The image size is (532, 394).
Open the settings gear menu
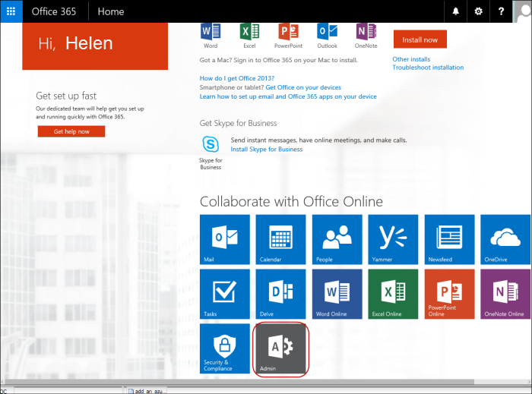tap(478, 11)
